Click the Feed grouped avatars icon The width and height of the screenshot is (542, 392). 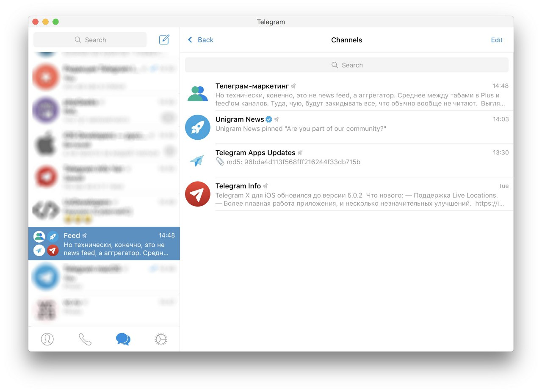click(x=46, y=243)
